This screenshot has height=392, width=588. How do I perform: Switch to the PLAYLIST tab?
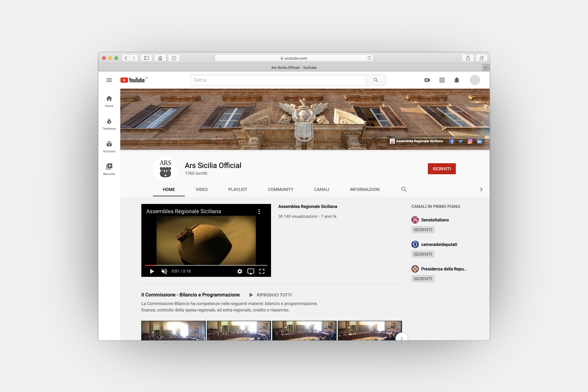pos(238,190)
